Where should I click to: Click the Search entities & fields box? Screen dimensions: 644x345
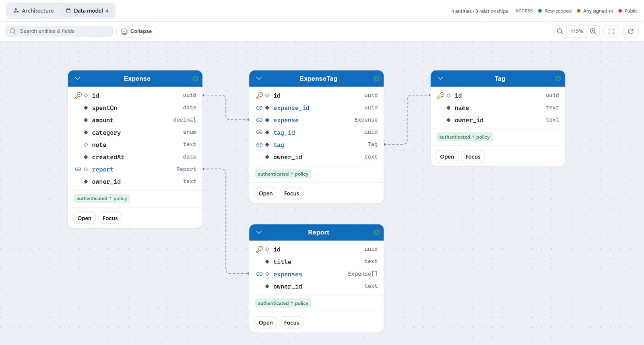(59, 31)
